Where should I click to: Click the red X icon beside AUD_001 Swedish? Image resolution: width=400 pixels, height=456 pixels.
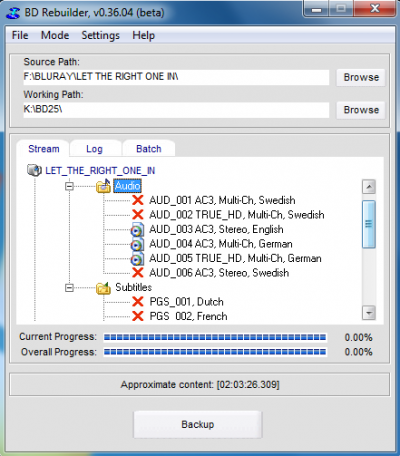[x=138, y=200]
